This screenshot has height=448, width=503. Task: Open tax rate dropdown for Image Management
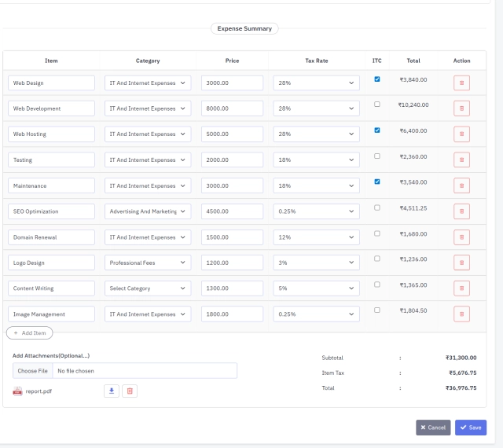316,314
